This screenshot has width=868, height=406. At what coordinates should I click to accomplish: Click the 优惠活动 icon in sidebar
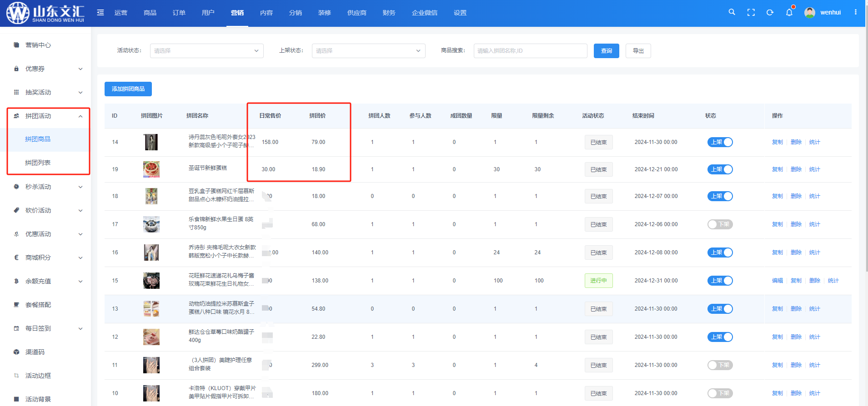pyautogui.click(x=16, y=234)
